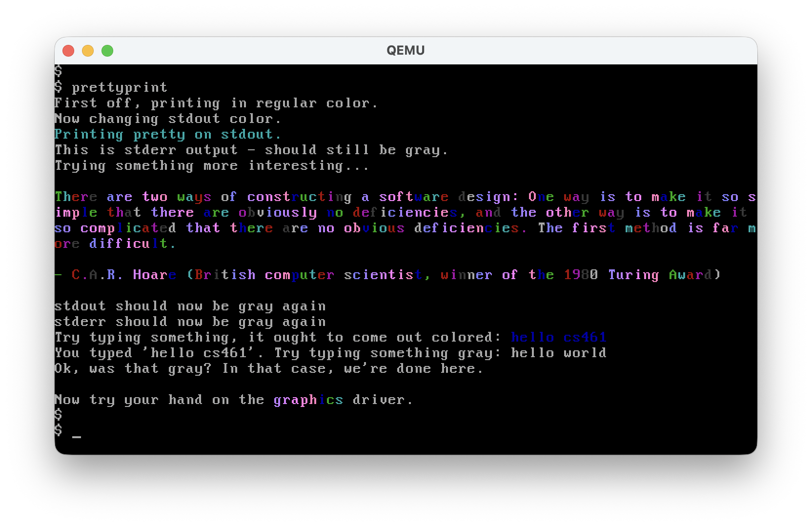Click the QEMU title bar text
This screenshot has width=812, height=527.
tap(406, 50)
